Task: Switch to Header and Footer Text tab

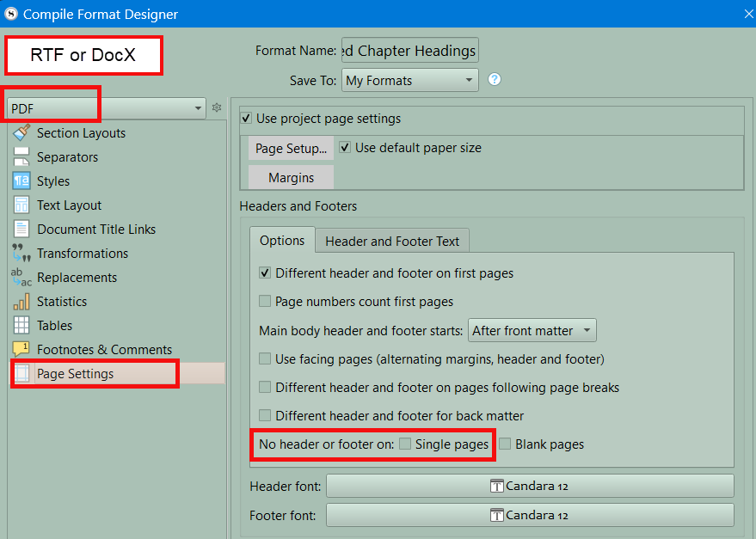Action: [x=391, y=242]
